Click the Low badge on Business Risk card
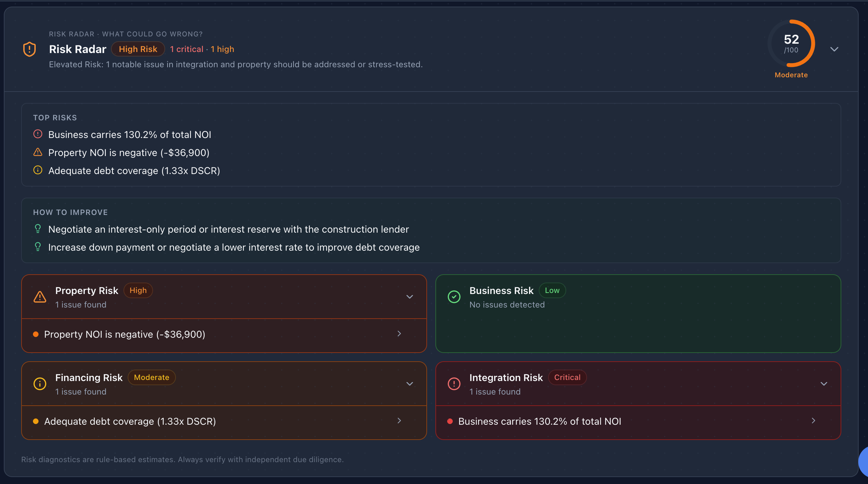Viewport: 868px width, 484px height. pyautogui.click(x=552, y=290)
